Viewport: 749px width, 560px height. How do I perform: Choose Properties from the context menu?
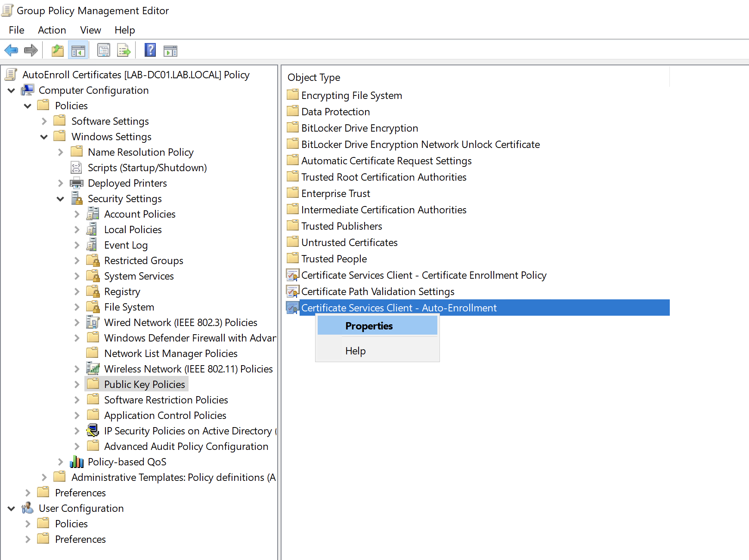[x=369, y=326]
